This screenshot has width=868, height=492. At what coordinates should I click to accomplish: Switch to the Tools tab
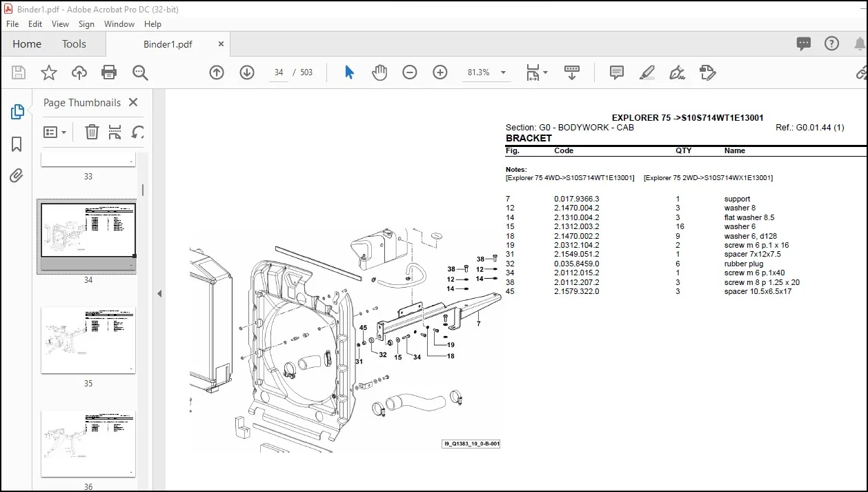74,43
